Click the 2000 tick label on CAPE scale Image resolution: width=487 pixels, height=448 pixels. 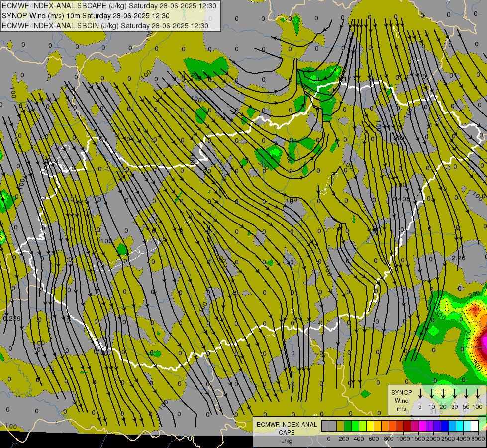(x=433, y=439)
